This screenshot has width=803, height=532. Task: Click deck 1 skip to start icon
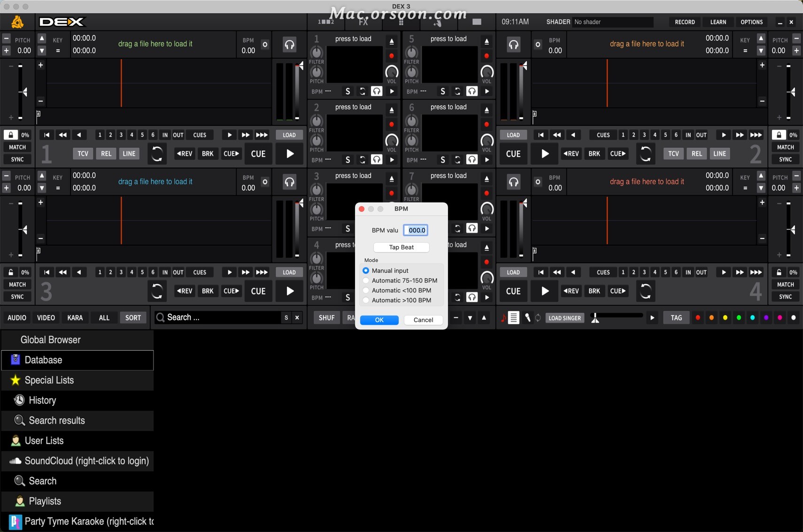[46, 135]
